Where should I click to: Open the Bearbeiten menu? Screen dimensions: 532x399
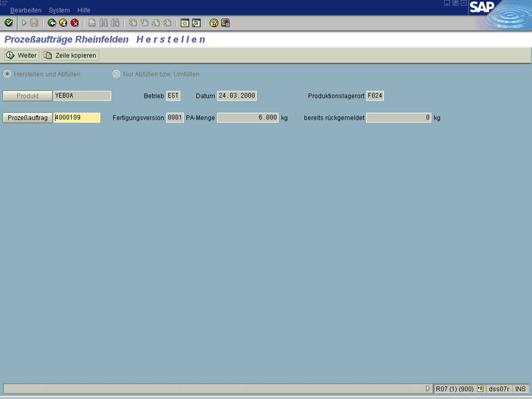(26, 10)
